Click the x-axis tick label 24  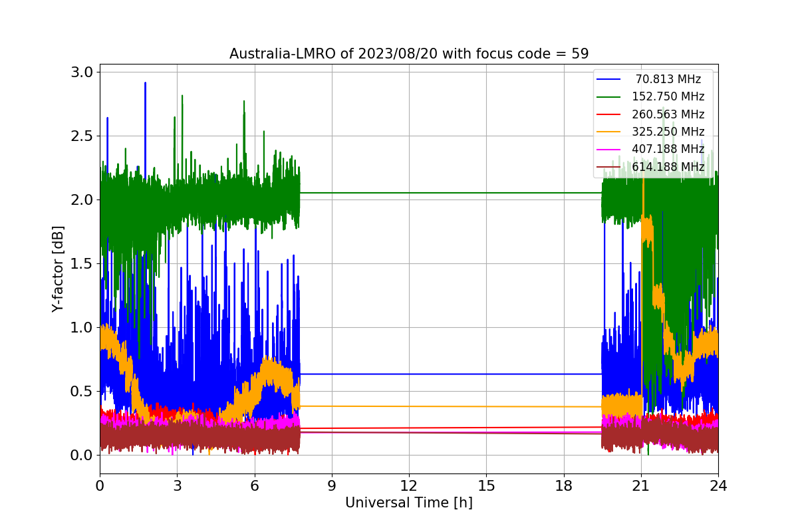(x=718, y=486)
